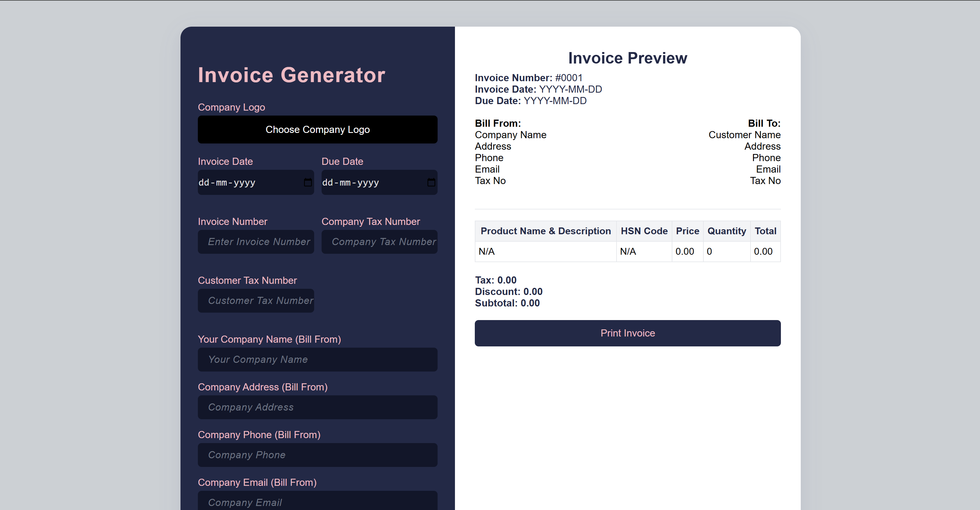980x510 pixels.
Task: Click Tax No under Bill To
Action: coord(765,181)
